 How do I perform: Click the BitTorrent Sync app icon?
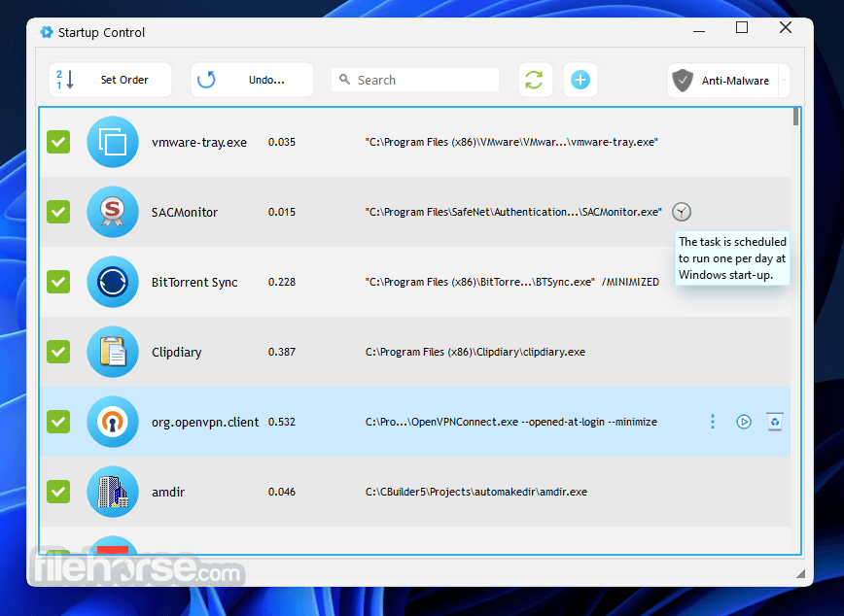tap(113, 282)
